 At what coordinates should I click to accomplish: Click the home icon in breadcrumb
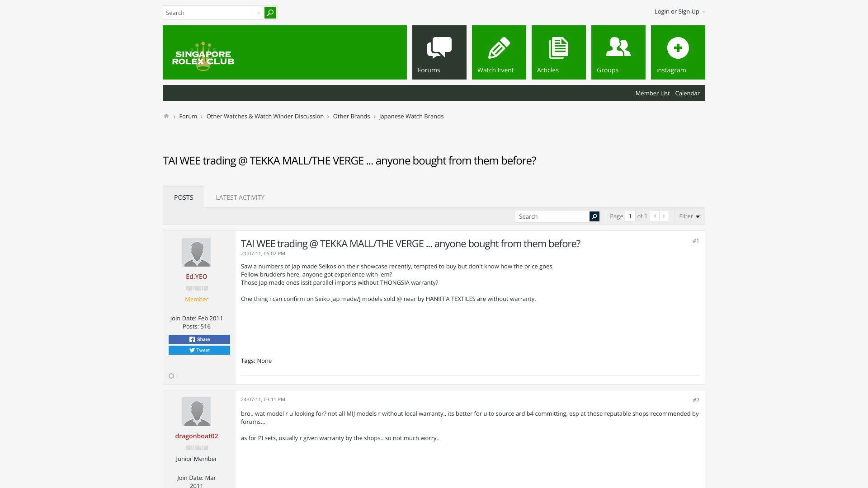tap(166, 116)
